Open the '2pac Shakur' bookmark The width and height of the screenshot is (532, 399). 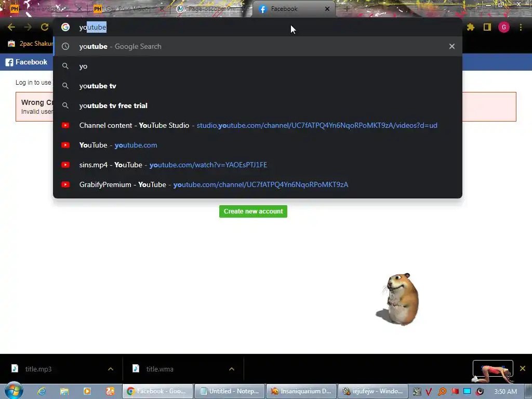31,44
